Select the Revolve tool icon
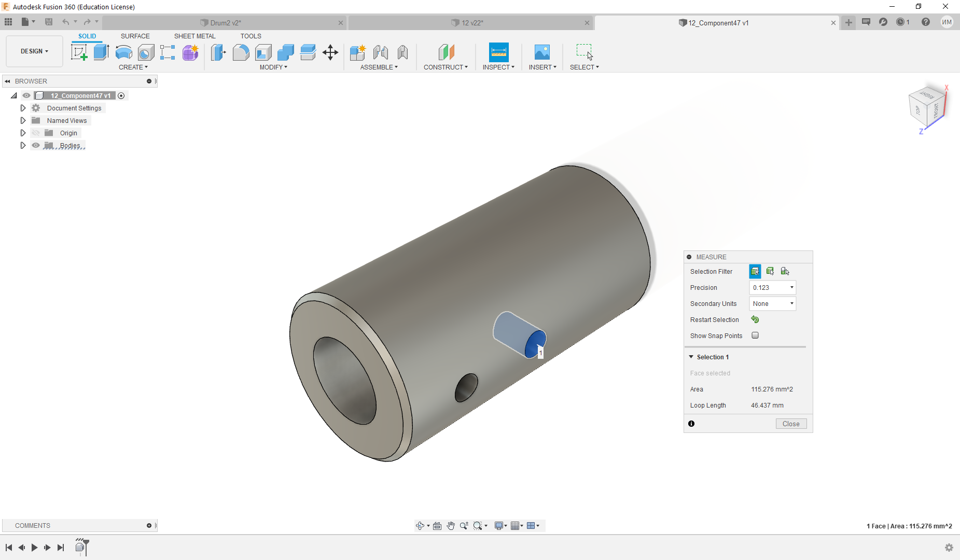This screenshot has height=560, width=960. click(123, 52)
